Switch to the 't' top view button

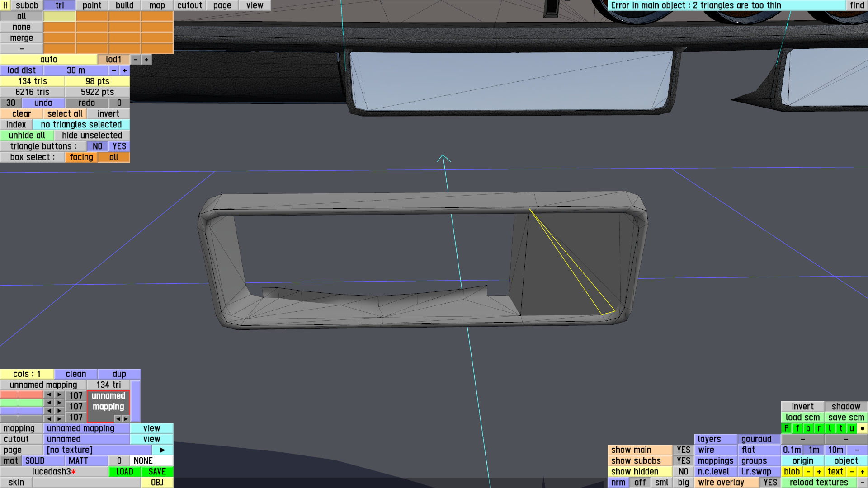coord(841,428)
